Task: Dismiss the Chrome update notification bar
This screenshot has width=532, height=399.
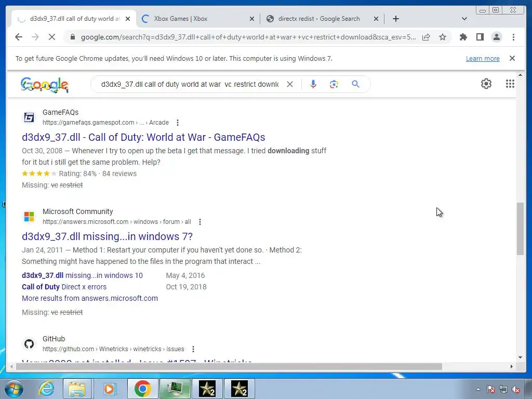Action: pos(512,58)
